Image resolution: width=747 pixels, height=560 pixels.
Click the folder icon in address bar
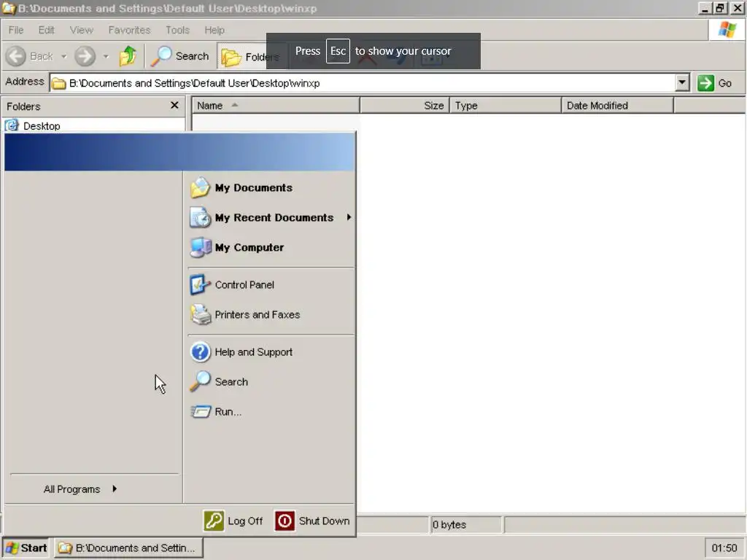click(58, 83)
